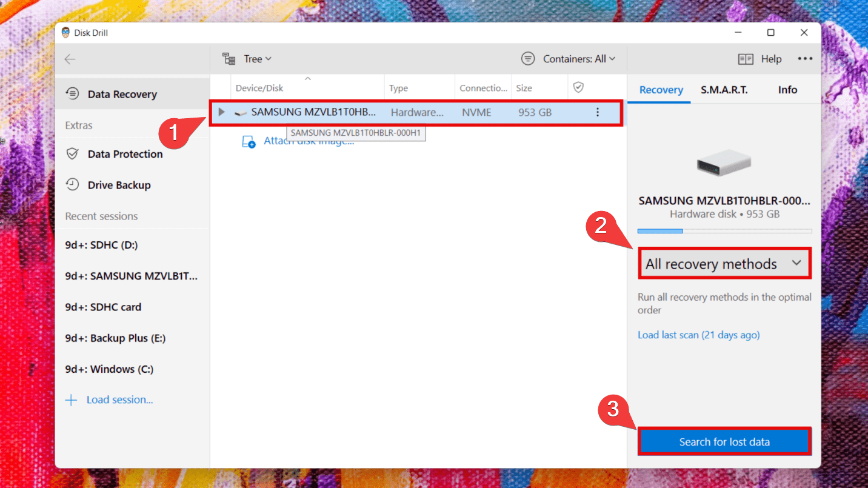Screen dimensions: 868x488
Task: Click the disk usage progress bar
Action: 724,231
